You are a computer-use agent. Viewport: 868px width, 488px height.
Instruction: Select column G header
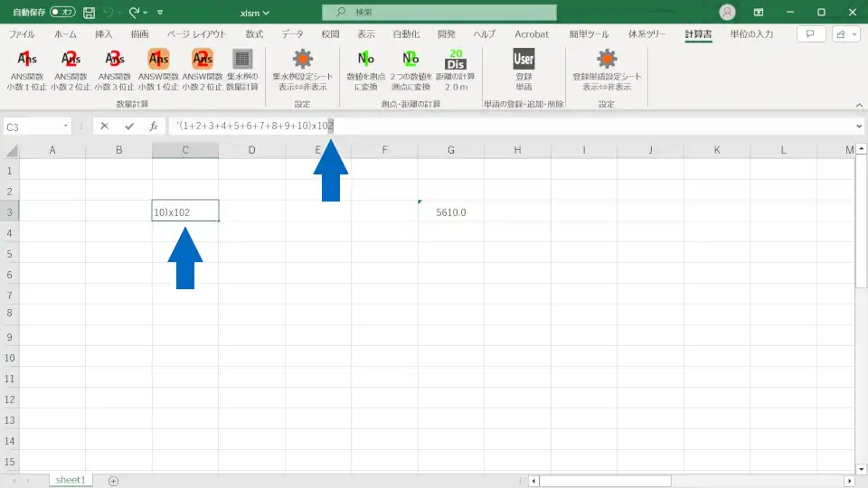(x=451, y=150)
